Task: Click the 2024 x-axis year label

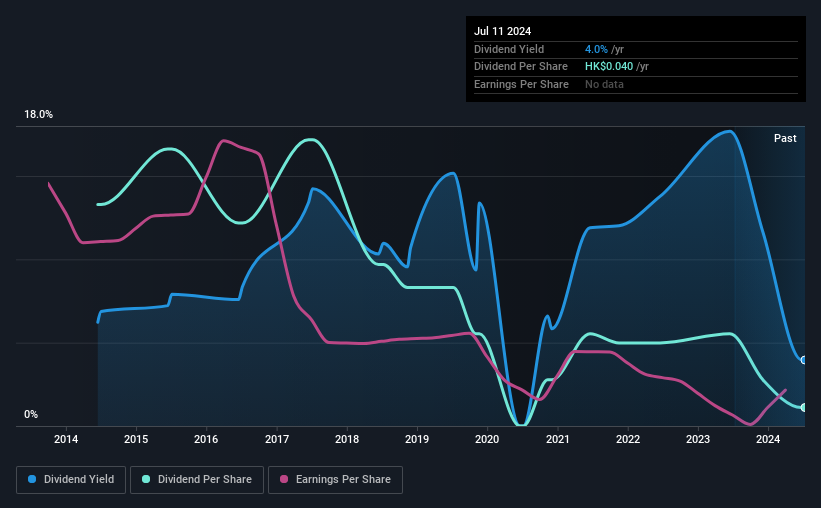Action: 768,439
